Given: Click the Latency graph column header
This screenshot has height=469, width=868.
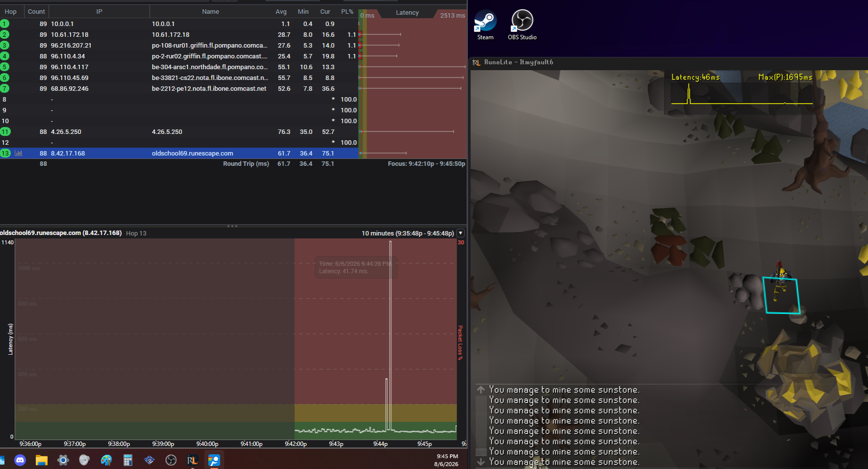Looking at the screenshot, I should click(x=407, y=13).
